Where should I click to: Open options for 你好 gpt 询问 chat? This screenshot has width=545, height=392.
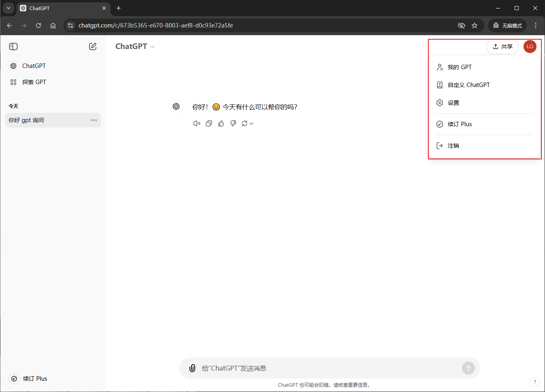point(94,120)
